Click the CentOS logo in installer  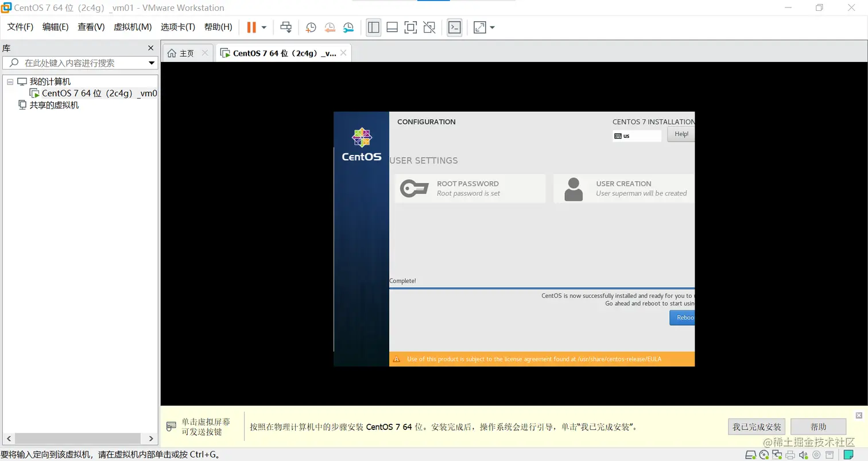click(362, 144)
